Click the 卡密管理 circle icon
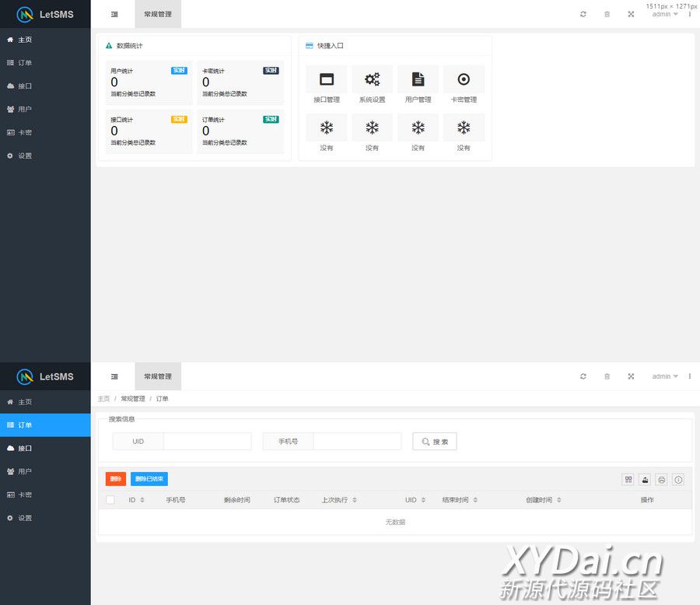 tap(464, 79)
